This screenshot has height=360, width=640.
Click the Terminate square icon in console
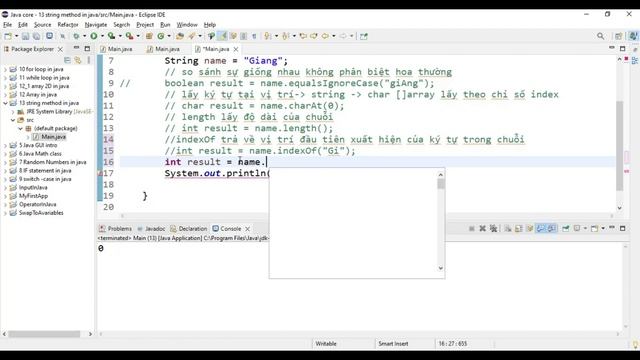[x=471, y=229]
